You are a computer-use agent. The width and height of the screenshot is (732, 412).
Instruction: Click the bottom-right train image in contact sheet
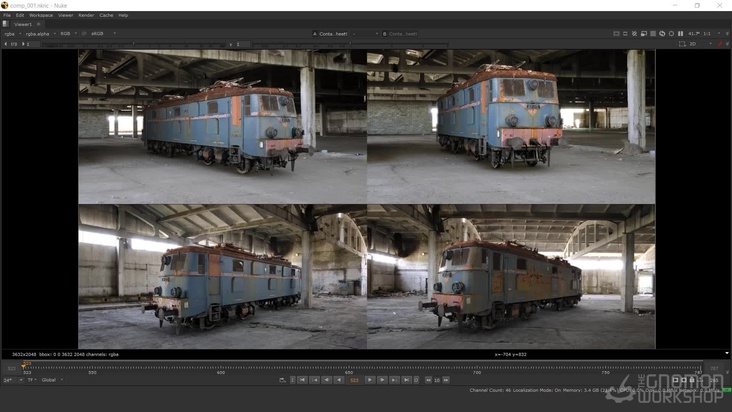click(511, 276)
